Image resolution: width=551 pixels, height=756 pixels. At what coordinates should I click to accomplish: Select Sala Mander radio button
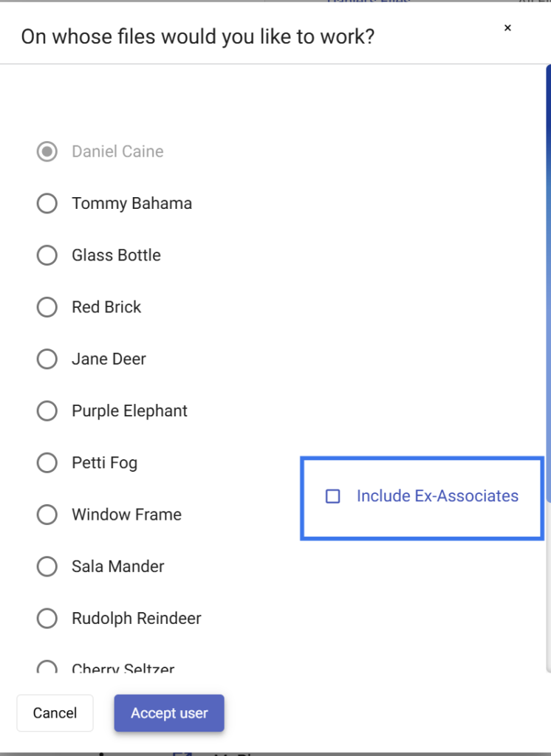47,566
